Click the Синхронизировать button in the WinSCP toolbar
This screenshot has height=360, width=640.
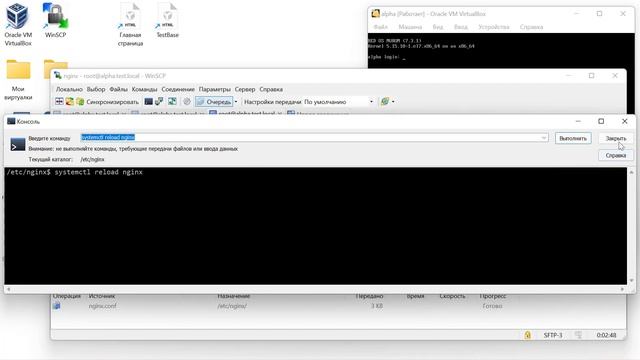coord(108,102)
